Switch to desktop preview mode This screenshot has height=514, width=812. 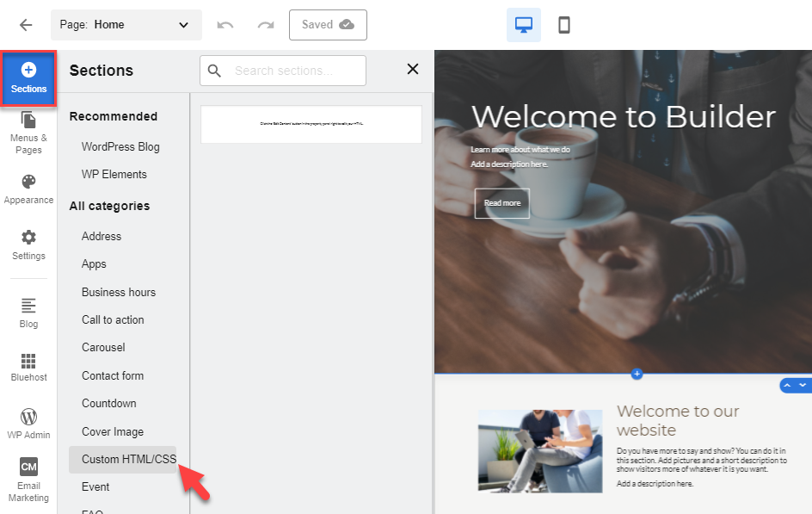[x=524, y=25]
